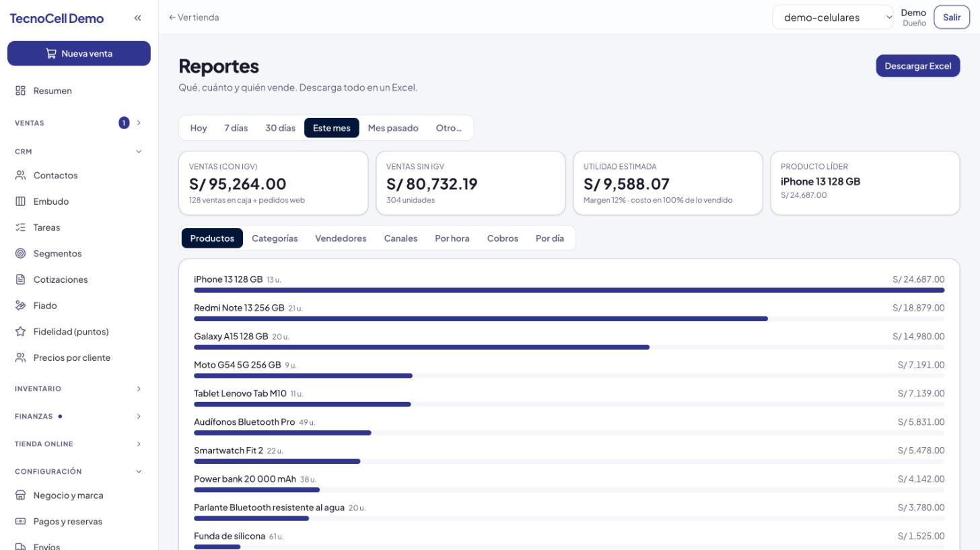Follow the Ver tienda link

pyautogui.click(x=194, y=18)
